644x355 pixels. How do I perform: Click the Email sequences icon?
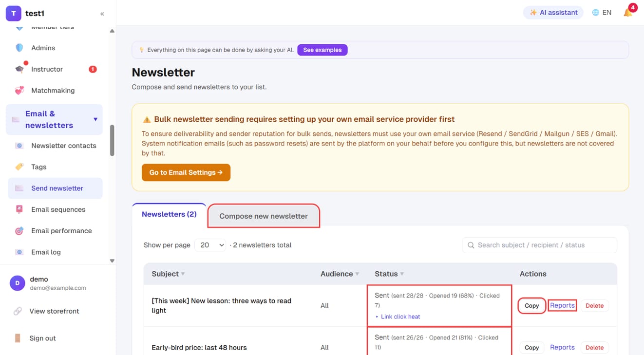pyautogui.click(x=19, y=209)
